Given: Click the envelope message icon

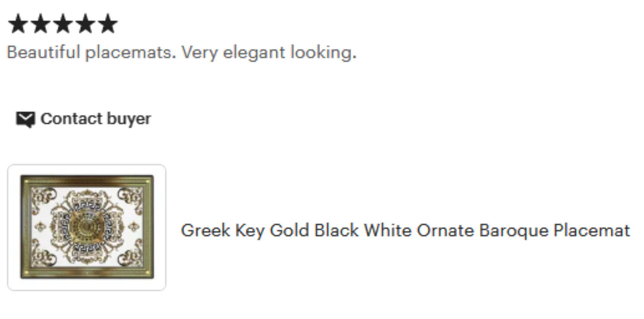Looking at the screenshot, I should (25, 119).
